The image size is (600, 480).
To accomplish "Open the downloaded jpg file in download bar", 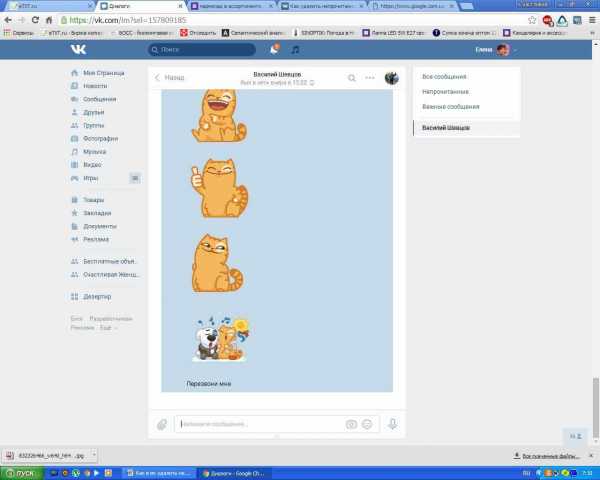I will 46,456.
